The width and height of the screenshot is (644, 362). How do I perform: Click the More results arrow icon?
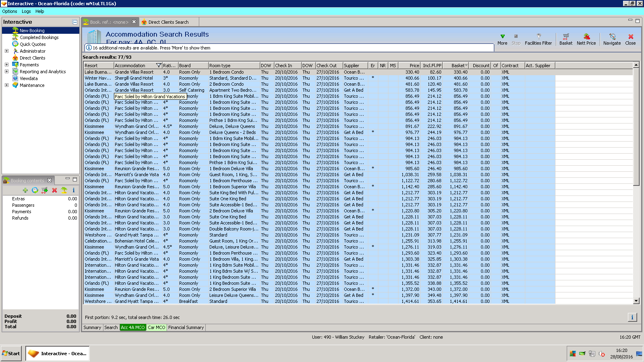point(502,37)
